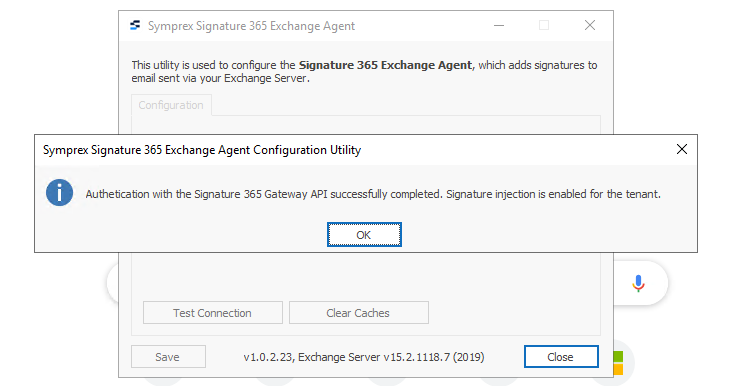732x386 pixels.
Task: Click the Clear Caches button
Action: coord(359,313)
